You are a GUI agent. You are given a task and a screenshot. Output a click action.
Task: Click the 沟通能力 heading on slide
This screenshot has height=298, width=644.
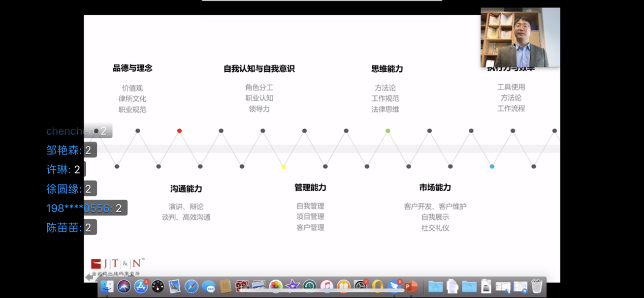(x=186, y=189)
